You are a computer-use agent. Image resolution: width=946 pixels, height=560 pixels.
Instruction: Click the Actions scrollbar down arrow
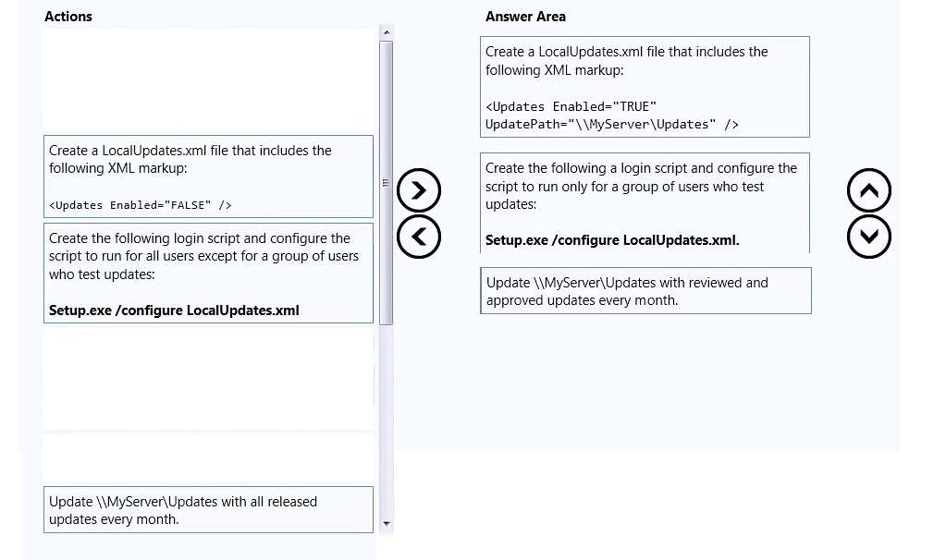[387, 525]
